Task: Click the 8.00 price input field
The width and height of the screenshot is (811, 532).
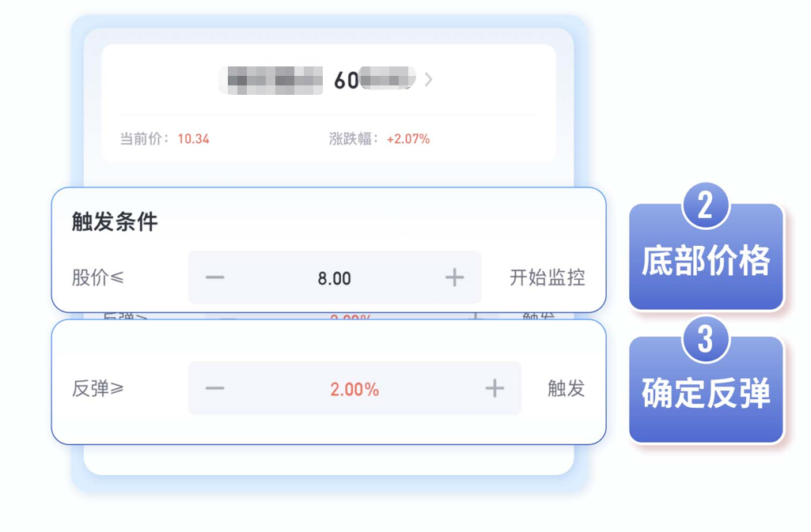Action: click(334, 278)
